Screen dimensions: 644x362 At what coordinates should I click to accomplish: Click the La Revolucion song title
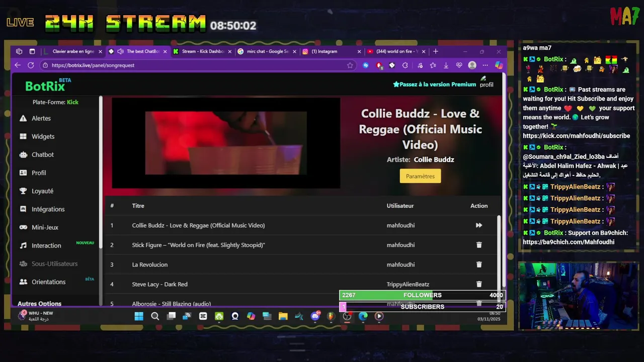click(150, 264)
